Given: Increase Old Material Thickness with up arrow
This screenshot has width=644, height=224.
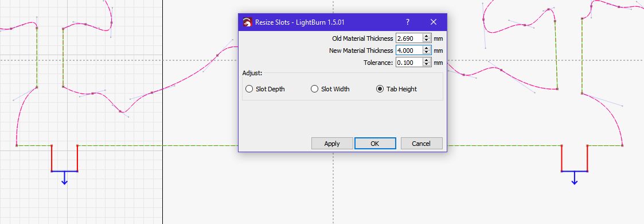Looking at the screenshot, I should pyautogui.click(x=427, y=36).
